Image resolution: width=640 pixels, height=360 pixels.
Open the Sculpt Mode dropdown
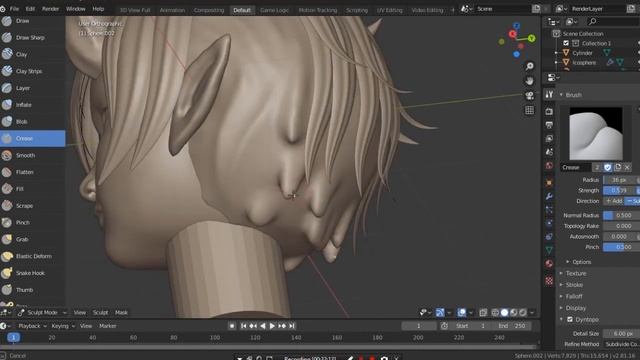(42, 313)
